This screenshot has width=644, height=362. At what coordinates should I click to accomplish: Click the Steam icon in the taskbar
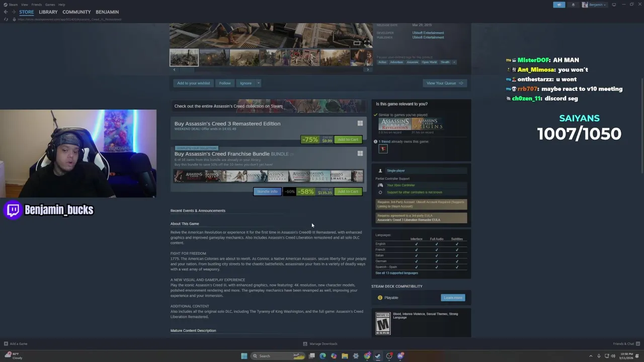coord(378,356)
